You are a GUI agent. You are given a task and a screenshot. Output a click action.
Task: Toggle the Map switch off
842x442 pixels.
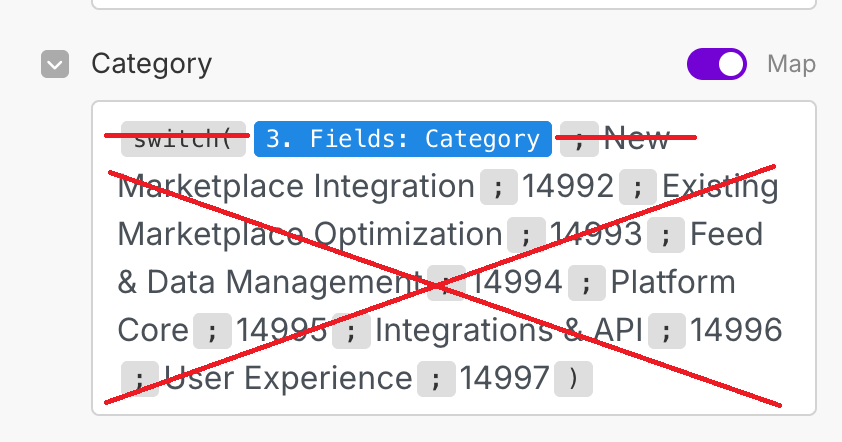pos(716,64)
